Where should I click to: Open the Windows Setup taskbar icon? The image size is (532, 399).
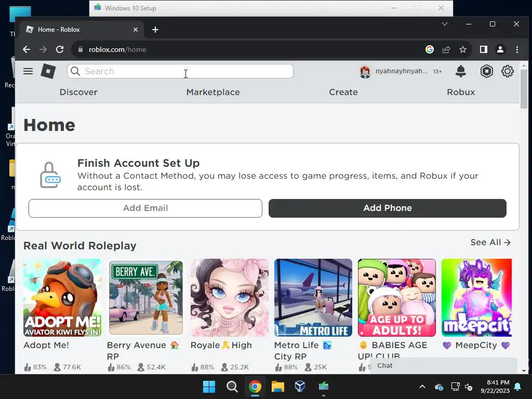point(323,387)
